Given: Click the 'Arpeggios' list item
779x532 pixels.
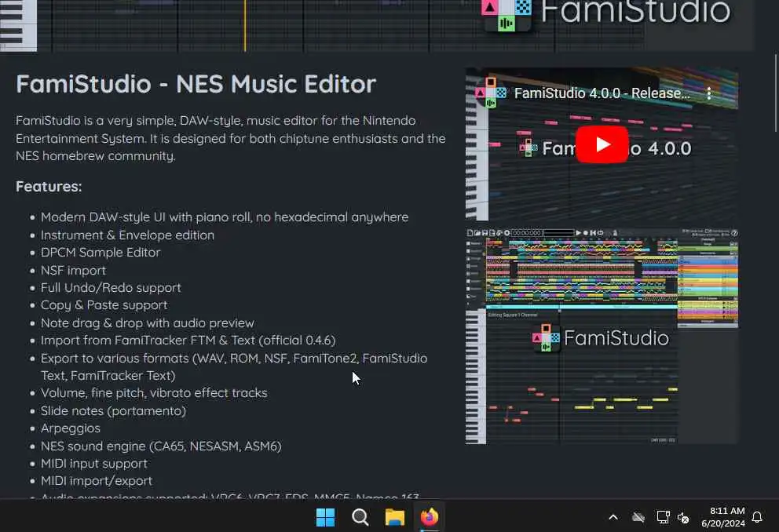Looking at the screenshot, I should (x=71, y=428).
